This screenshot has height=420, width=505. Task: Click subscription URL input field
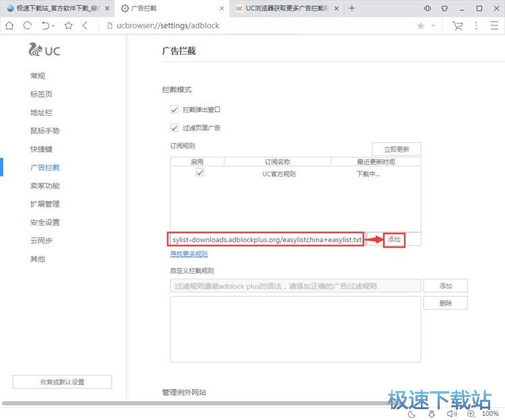tap(266, 240)
